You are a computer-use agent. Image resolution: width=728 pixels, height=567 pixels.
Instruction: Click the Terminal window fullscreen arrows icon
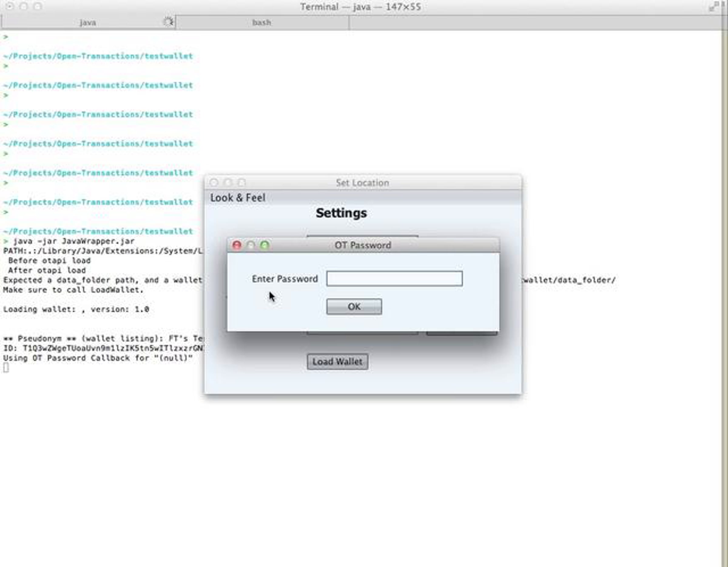[713, 7]
